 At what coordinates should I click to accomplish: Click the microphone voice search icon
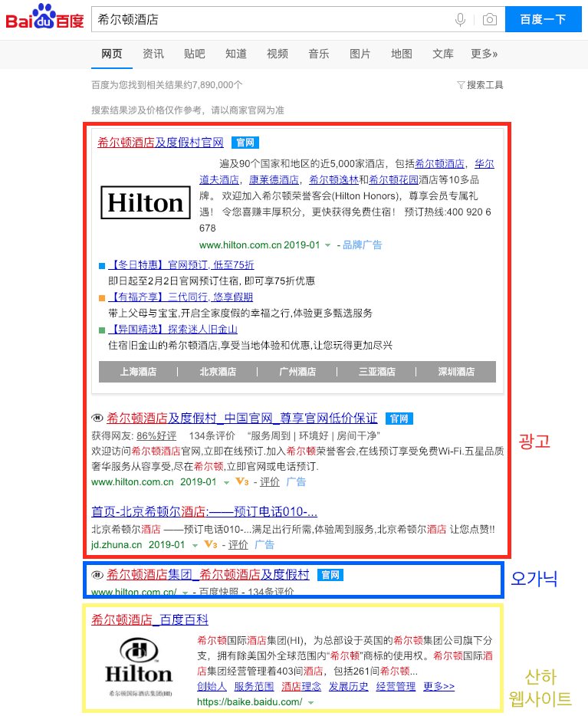460,20
